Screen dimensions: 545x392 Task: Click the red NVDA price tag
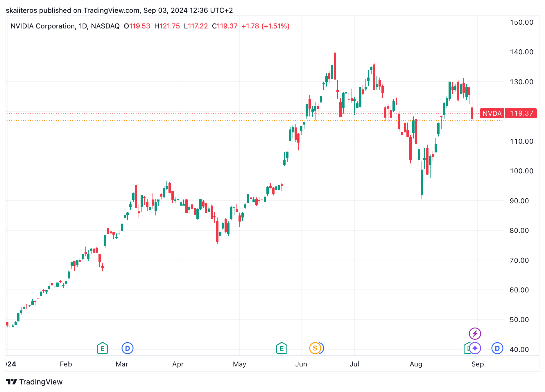click(x=492, y=113)
